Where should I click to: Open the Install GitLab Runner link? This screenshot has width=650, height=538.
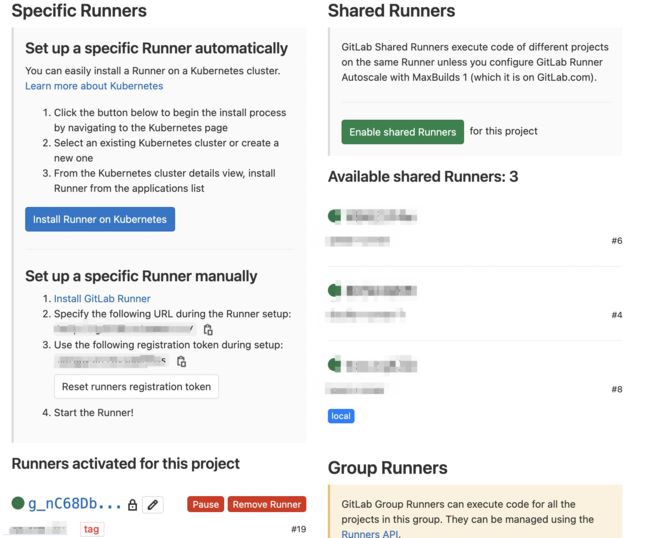click(x=102, y=298)
